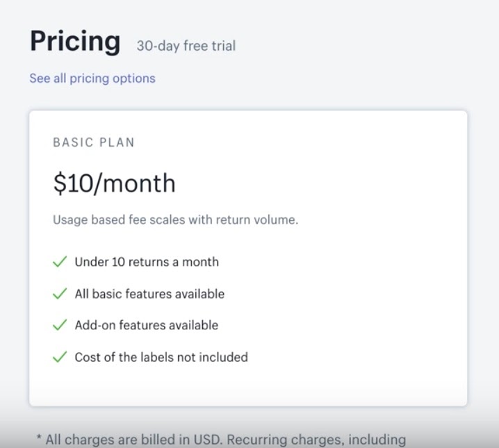This screenshot has width=499, height=448.
Task: Click the Cost of the labels not included text
Action: coord(161,357)
